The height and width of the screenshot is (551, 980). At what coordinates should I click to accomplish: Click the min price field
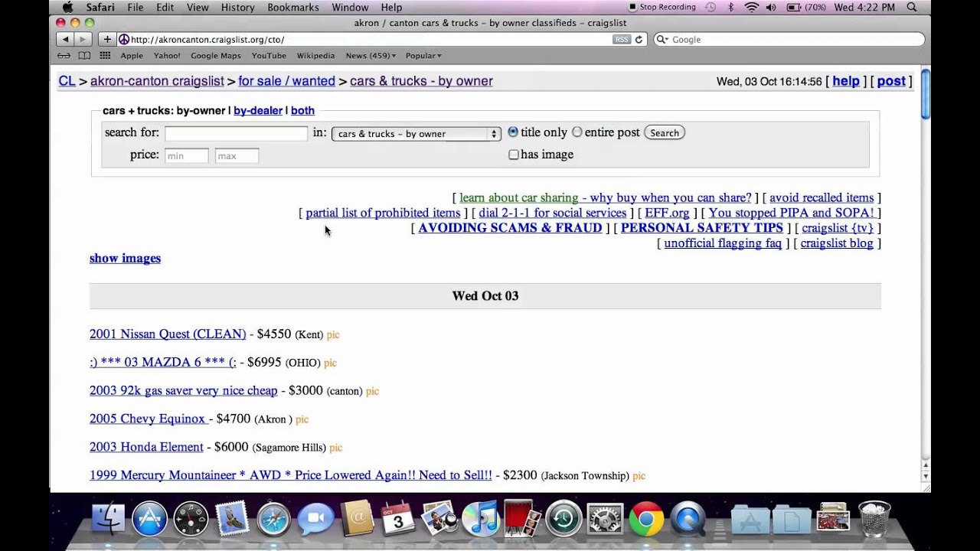(186, 156)
